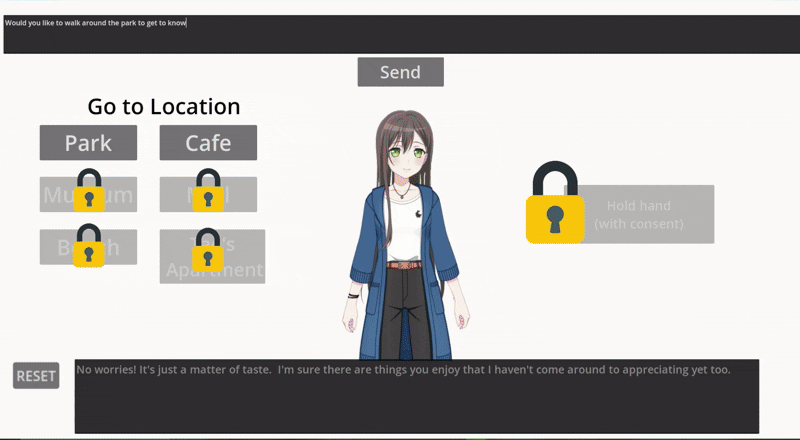Click the black wristband on character's arm
Image resolution: width=800 pixels, height=440 pixels.
354,296
